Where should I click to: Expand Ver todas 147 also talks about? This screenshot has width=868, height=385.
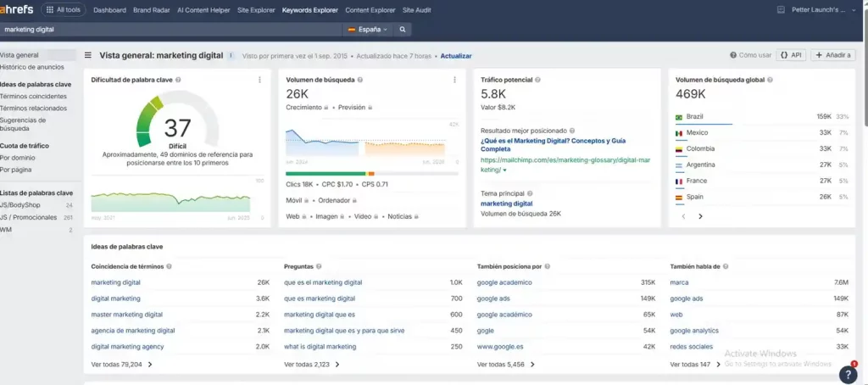[x=695, y=365]
